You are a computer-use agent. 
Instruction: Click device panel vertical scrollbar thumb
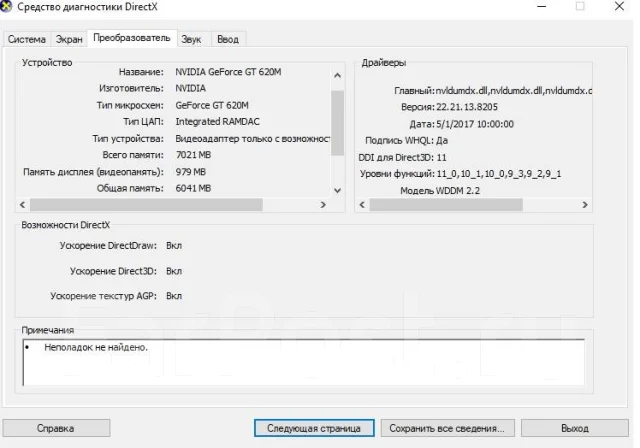pyautogui.click(x=337, y=122)
